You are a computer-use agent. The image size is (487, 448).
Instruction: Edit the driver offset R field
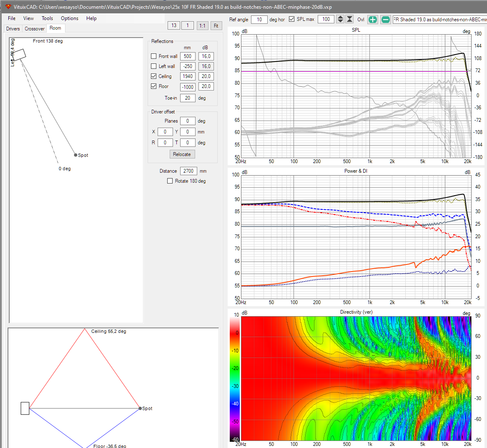click(165, 143)
